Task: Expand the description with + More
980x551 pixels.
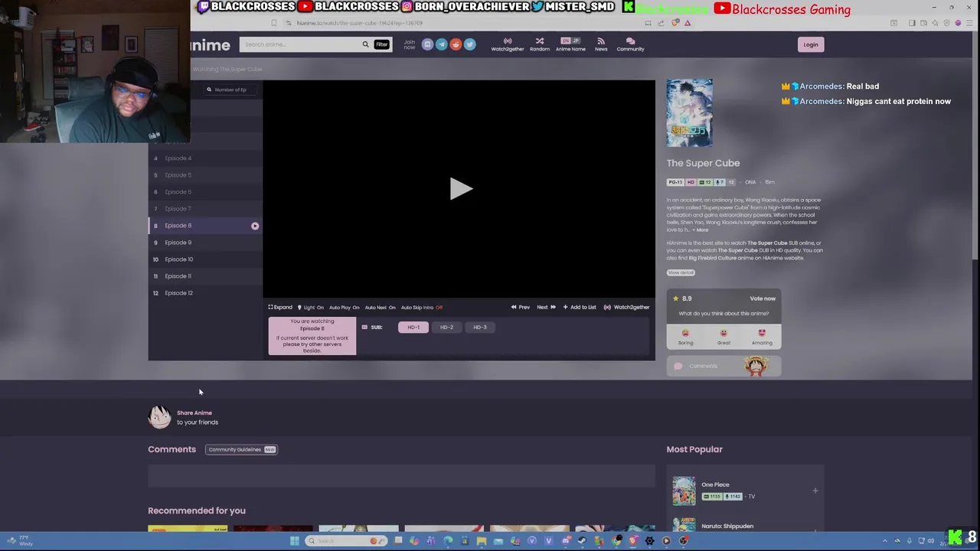Action: (x=701, y=230)
